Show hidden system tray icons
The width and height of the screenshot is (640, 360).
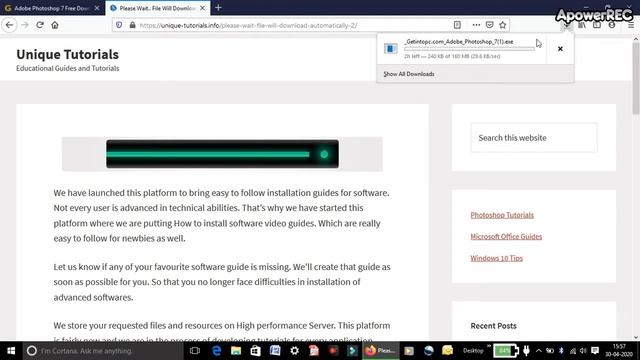(538, 351)
